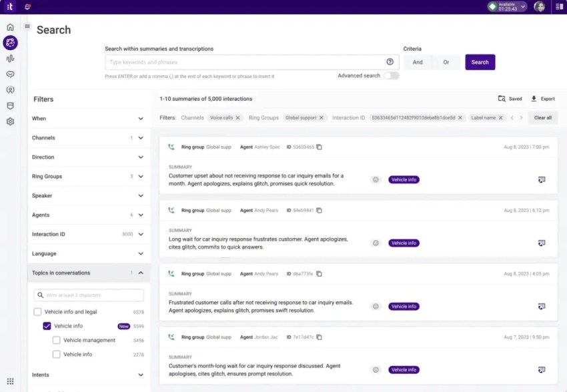
Task: Open the agent profile sidebar icon
Action: click(x=10, y=90)
